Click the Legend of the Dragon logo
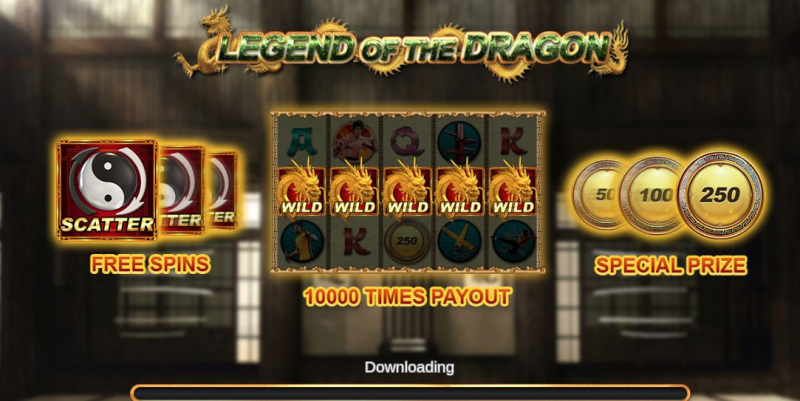 point(401,48)
